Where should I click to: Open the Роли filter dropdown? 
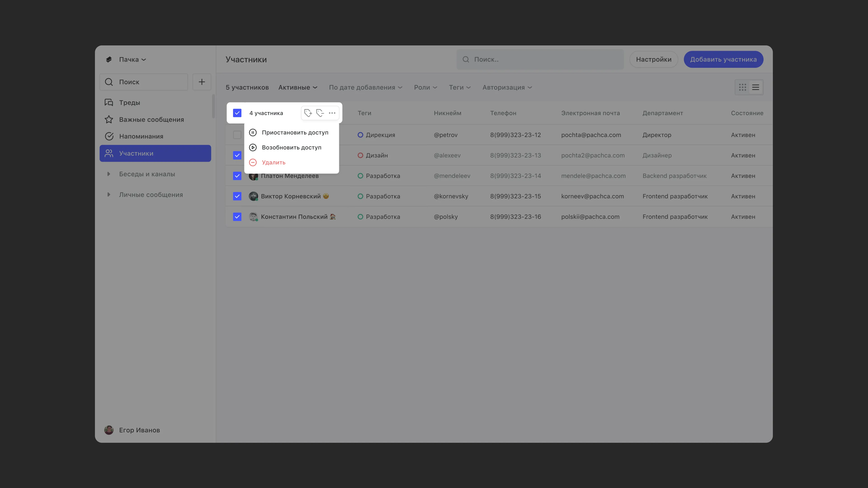[x=425, y=88]
